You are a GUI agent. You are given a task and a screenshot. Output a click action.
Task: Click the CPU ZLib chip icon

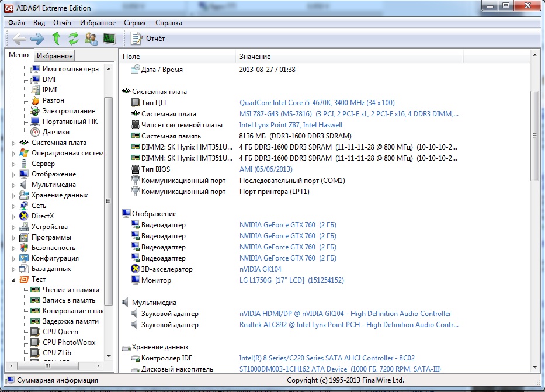[35, 353]
